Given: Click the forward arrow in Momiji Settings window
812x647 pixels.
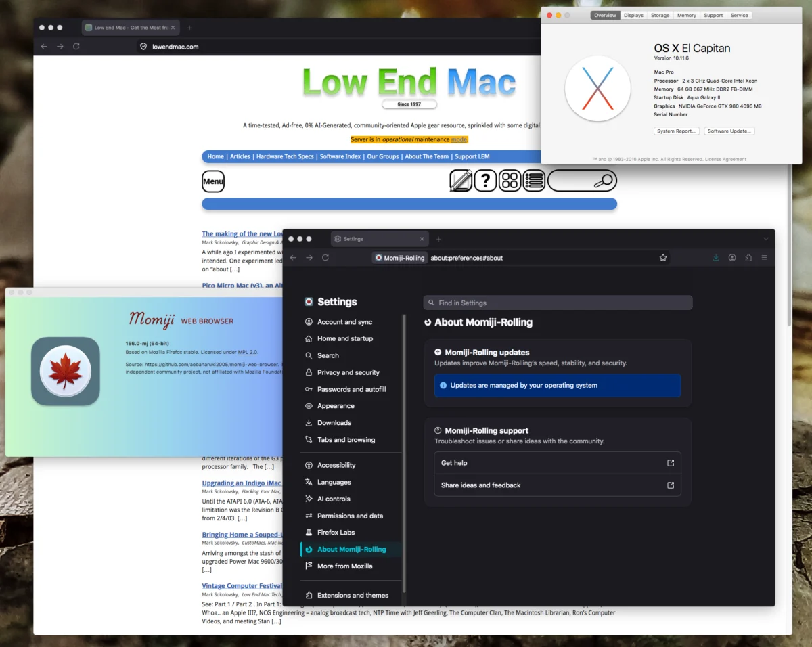Looking at the screenshot, I should (x=309, y=258).
